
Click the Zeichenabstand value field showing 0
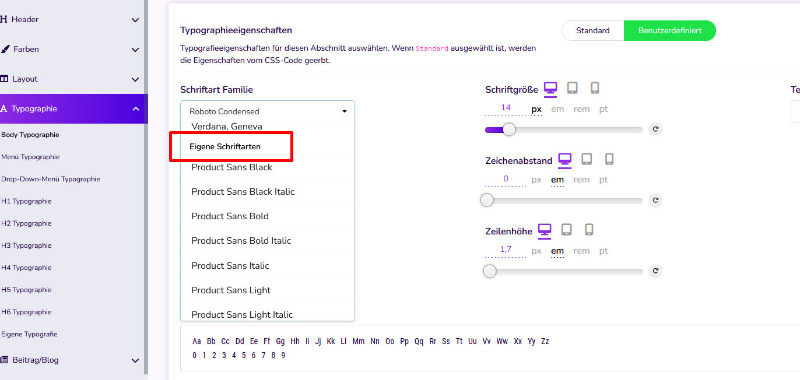[x=506, y=179]
